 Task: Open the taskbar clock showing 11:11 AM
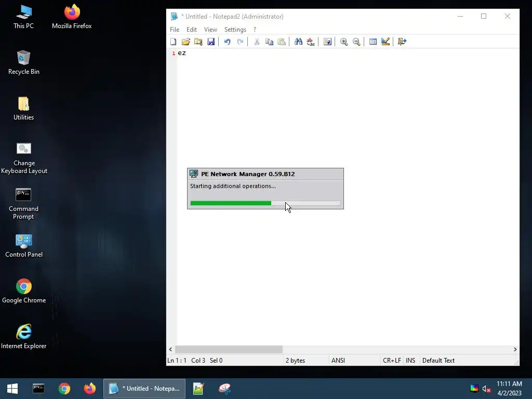coord(509,389)
